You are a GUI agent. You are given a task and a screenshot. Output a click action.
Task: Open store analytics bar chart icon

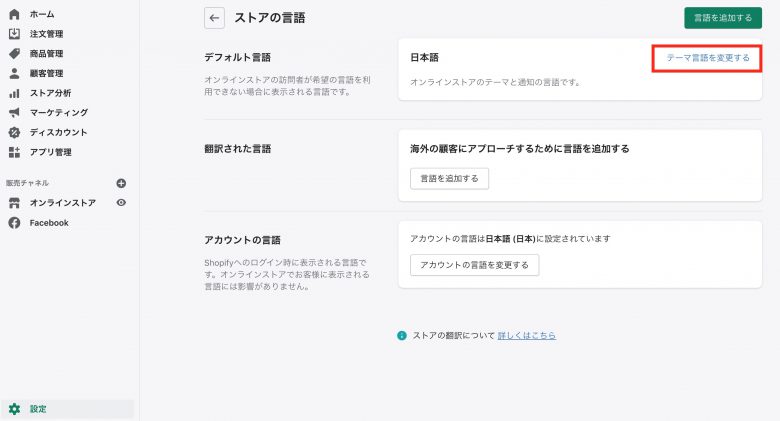pos(14,93)
